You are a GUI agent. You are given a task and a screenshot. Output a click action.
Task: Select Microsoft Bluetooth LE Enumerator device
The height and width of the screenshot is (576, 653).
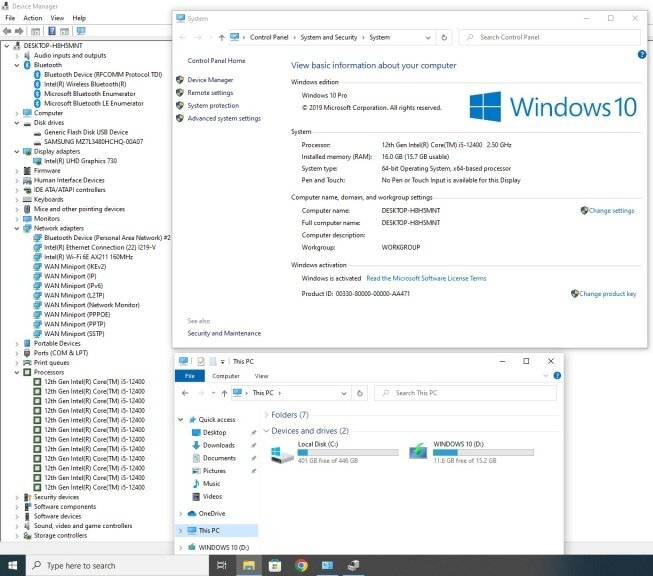pos(94,103)
